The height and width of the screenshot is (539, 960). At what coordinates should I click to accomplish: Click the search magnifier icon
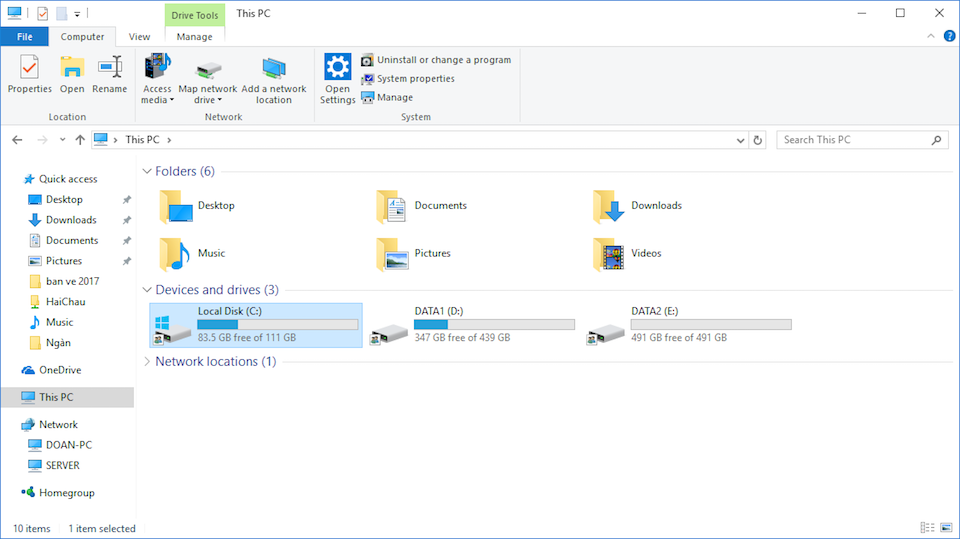click(937, 140)
